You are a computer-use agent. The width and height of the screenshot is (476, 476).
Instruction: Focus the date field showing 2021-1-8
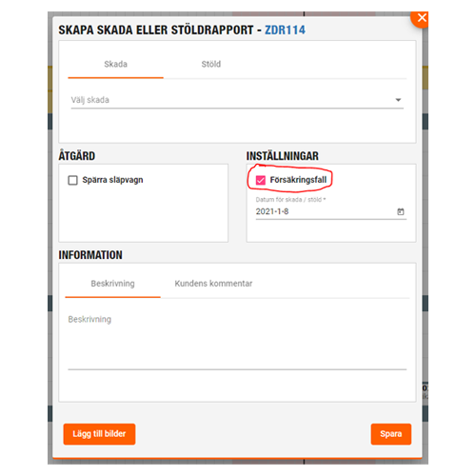[x=331, y=211]
